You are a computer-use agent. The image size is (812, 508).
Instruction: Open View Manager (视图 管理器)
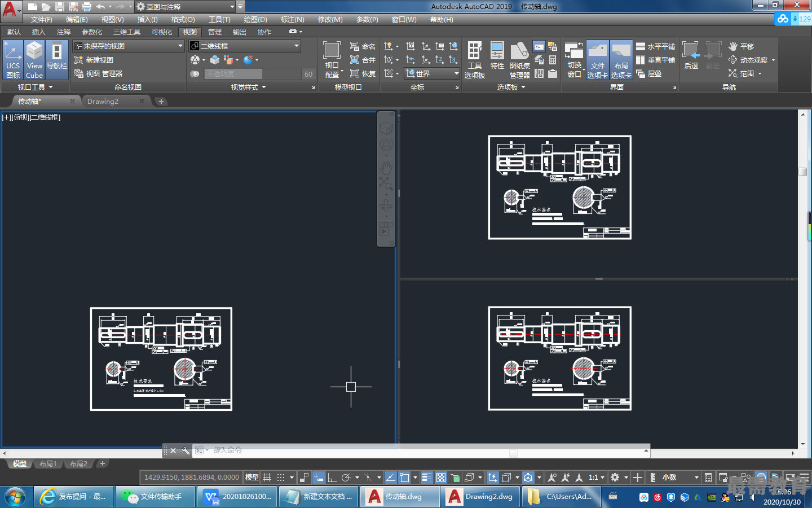coord(98,73)
